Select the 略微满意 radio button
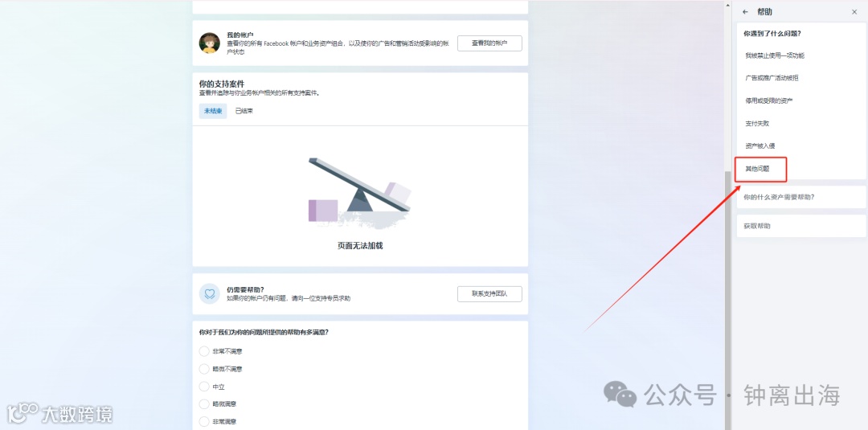This screenshot has width=868, height=430. [203, 404]
